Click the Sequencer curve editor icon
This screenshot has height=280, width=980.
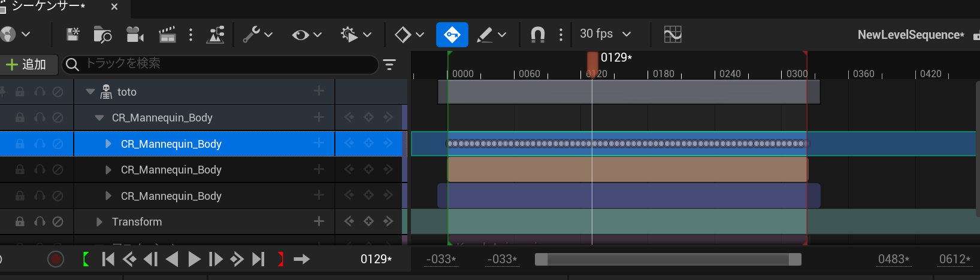pos(673,35)
